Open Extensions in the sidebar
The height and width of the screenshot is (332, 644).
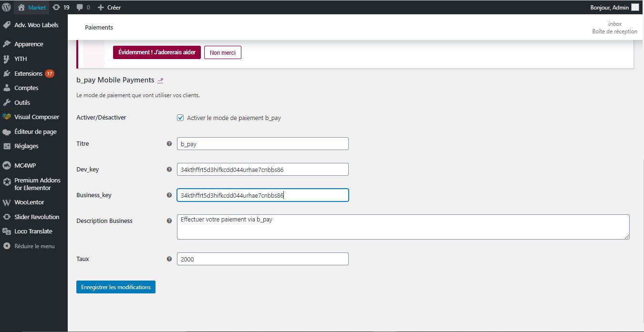point(29,73)
